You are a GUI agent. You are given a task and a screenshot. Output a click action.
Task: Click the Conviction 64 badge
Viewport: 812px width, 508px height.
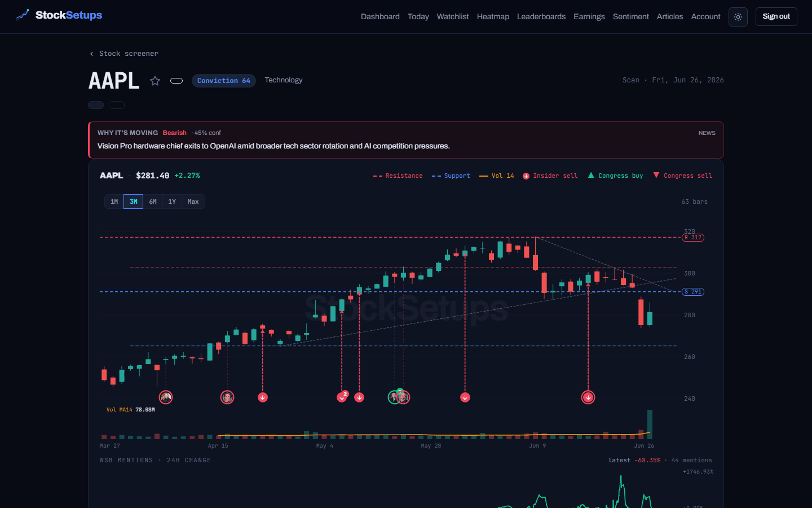pyautogui.click(x=224, y=81)
